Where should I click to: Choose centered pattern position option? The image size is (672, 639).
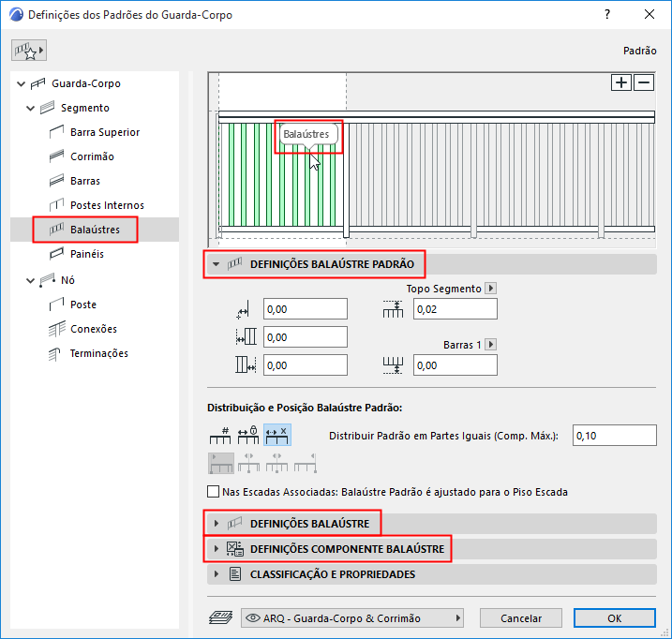point(248,463)
